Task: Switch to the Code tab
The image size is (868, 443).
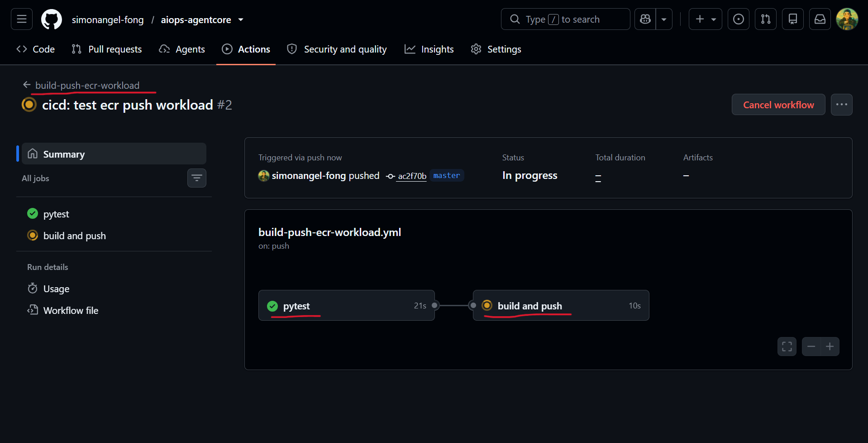Action: [x=36, y=49]
